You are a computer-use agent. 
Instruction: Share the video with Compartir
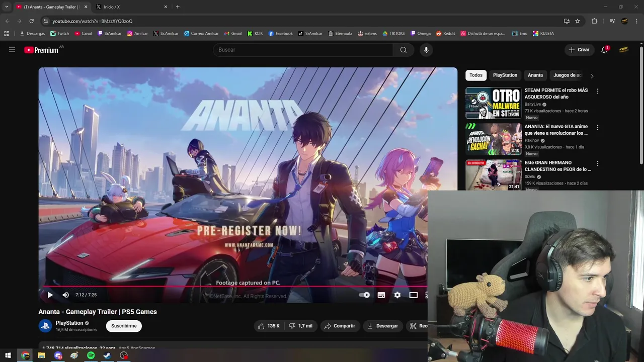click(x=340, y=326)
